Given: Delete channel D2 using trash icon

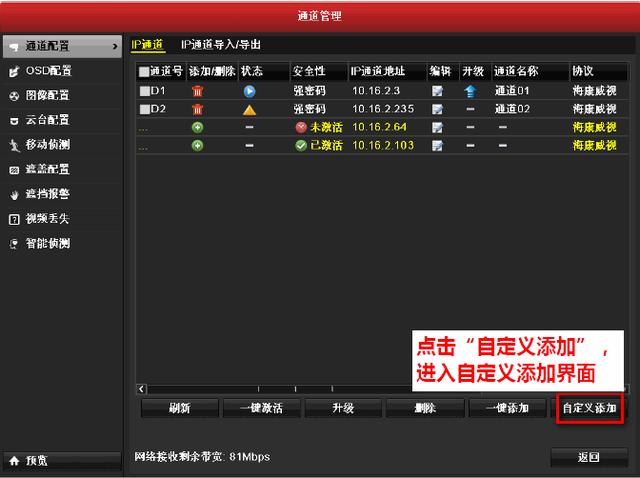Looking at the screenshot, I should [x=198, y=109].
